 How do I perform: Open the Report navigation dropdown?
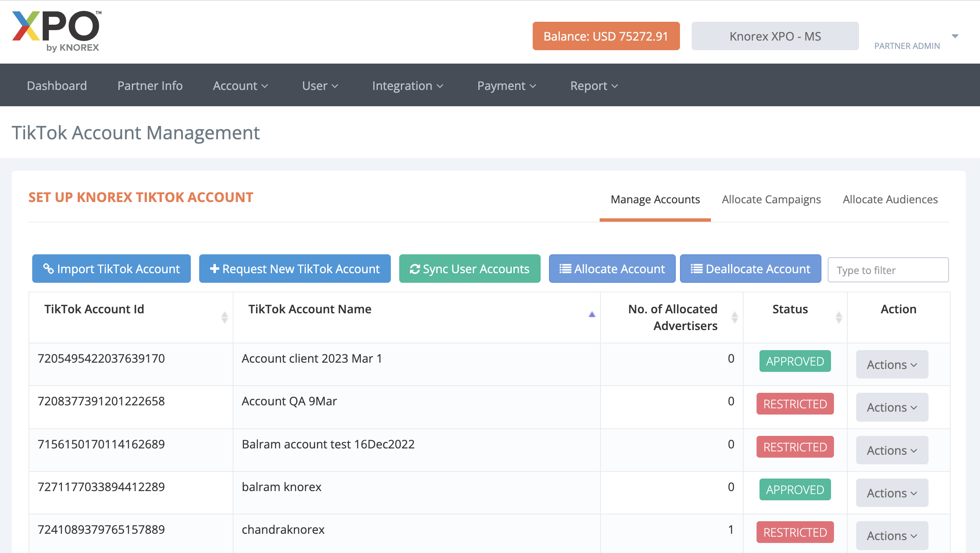[x=594, y=86]
